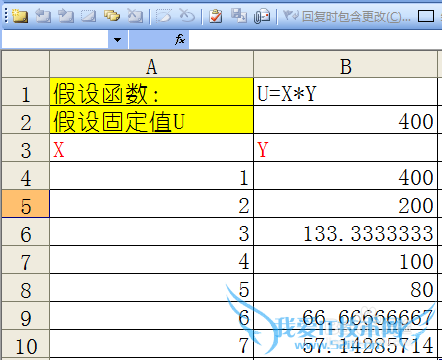
Task: Click cell with value 100
Action: (346, 260)
